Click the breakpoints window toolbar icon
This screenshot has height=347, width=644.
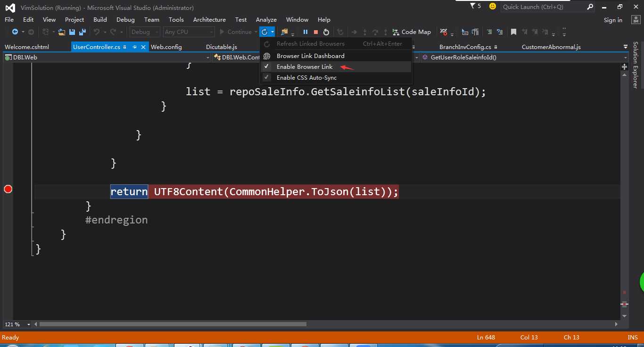[444, 32]
